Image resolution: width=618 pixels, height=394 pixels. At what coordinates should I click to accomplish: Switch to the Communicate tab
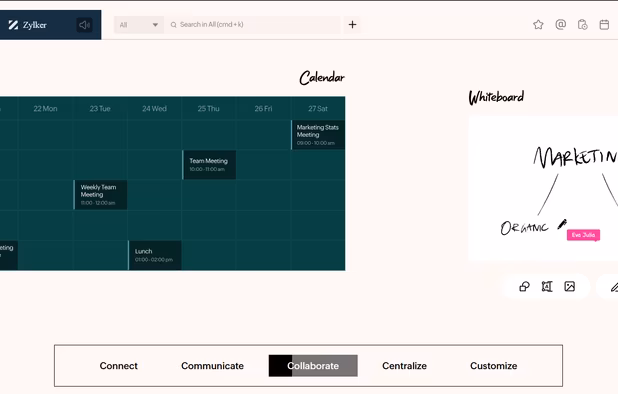pyautogui.click(x=212, y=366)
